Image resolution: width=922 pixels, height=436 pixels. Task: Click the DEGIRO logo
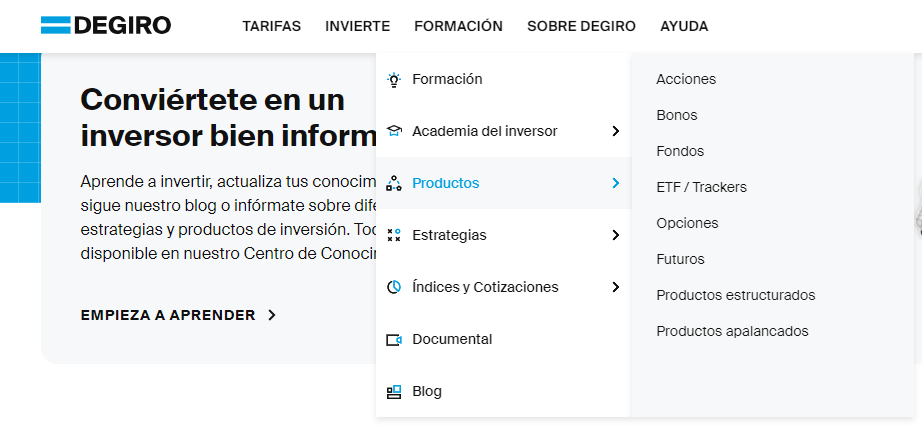[106, 25]
